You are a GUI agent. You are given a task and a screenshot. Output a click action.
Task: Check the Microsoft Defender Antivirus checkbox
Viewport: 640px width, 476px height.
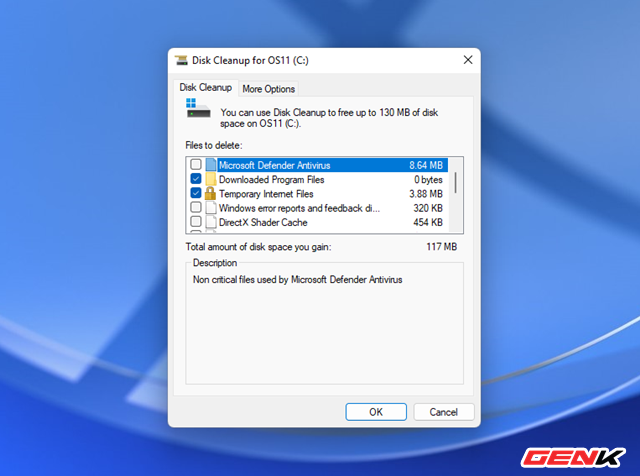coord(196,165)
